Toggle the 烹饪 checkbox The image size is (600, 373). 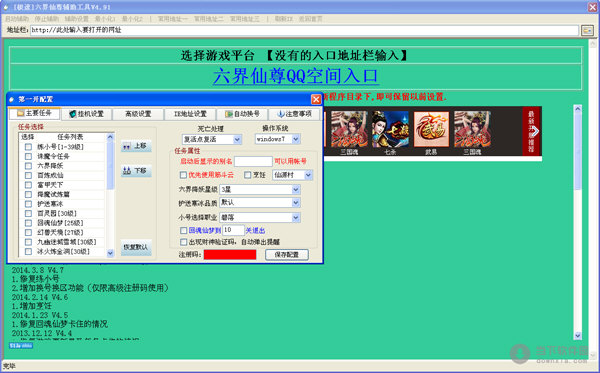(248, 175)
